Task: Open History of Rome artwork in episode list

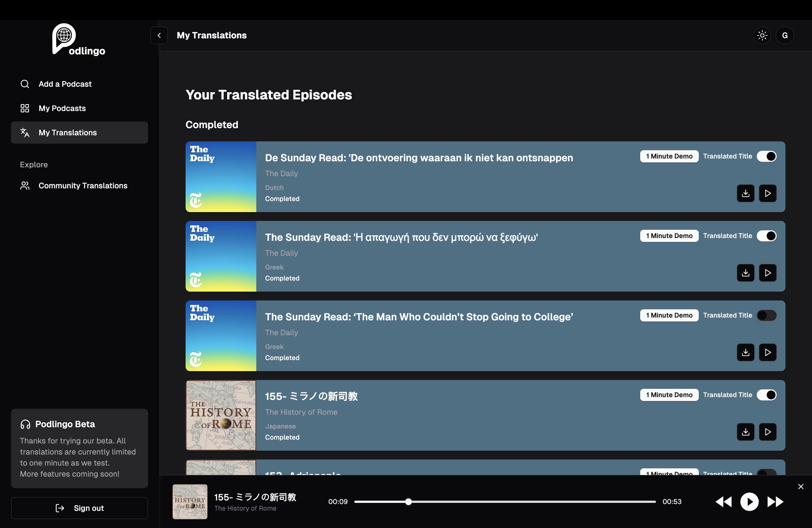Action: click(x=221, y=415)
